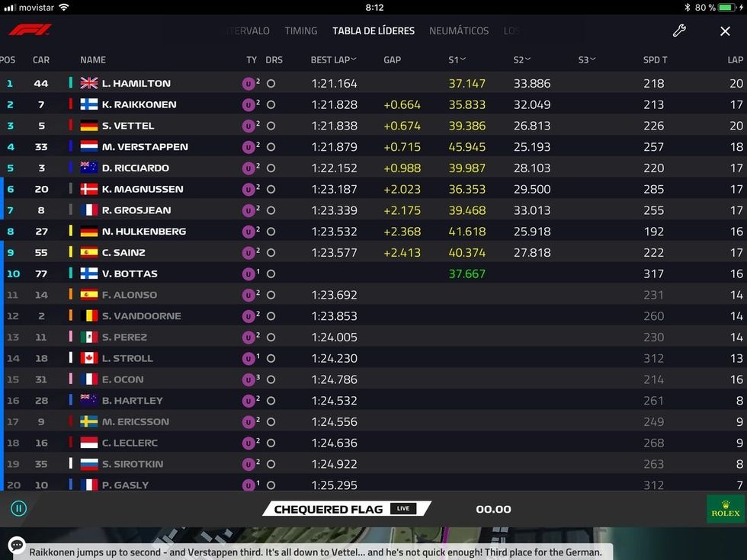Switch to the TIMING tab
747x560 pixels.
[x=301, y=31]
